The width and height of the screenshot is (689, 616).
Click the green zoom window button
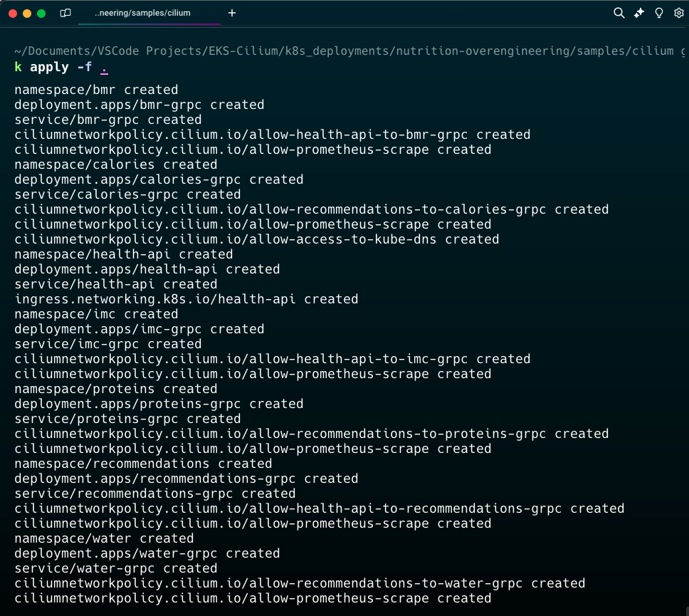pos(41,14)
